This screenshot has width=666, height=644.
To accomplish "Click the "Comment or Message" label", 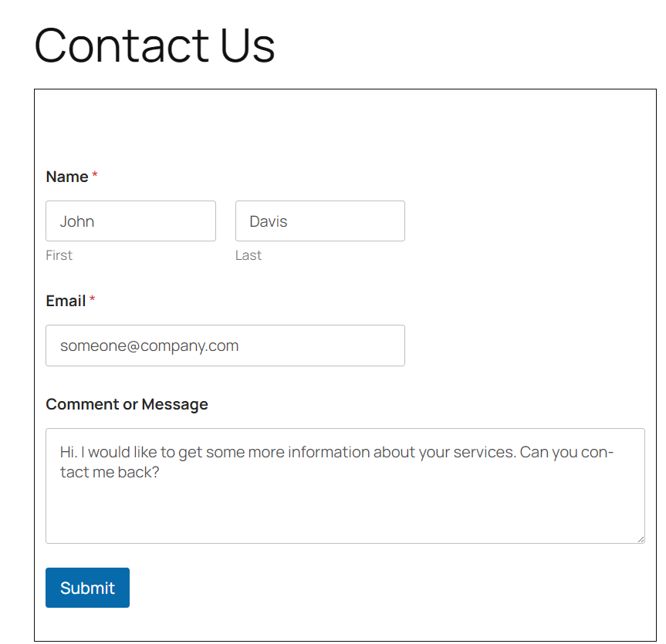I will click(x=127, y=404).
